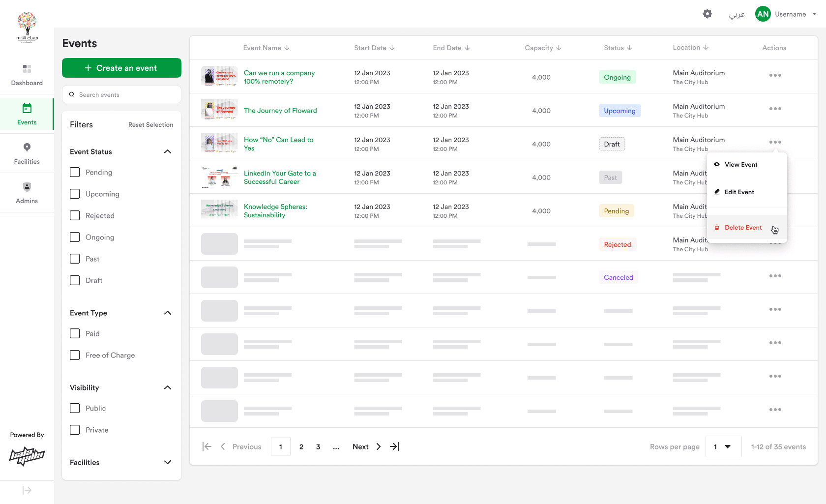This screenshot has width=826, height=504.
Task: Check the Free of Charge filter
Action: coord(75,355)
